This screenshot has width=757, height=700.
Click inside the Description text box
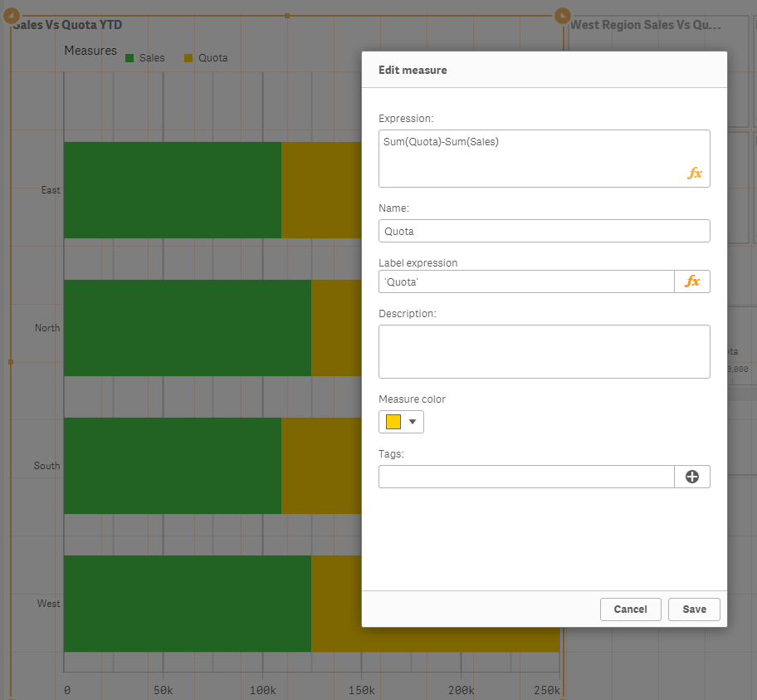coord(544,351)
